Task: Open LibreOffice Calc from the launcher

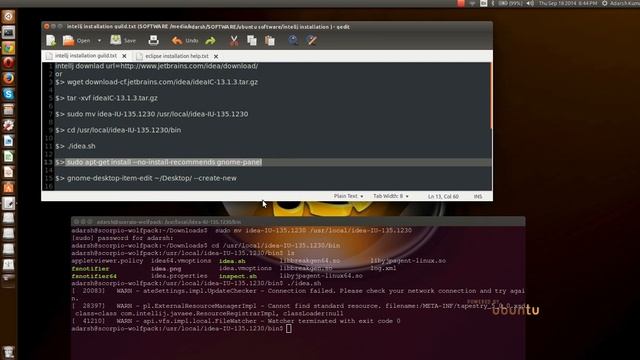Action: [x=8, y=156]
